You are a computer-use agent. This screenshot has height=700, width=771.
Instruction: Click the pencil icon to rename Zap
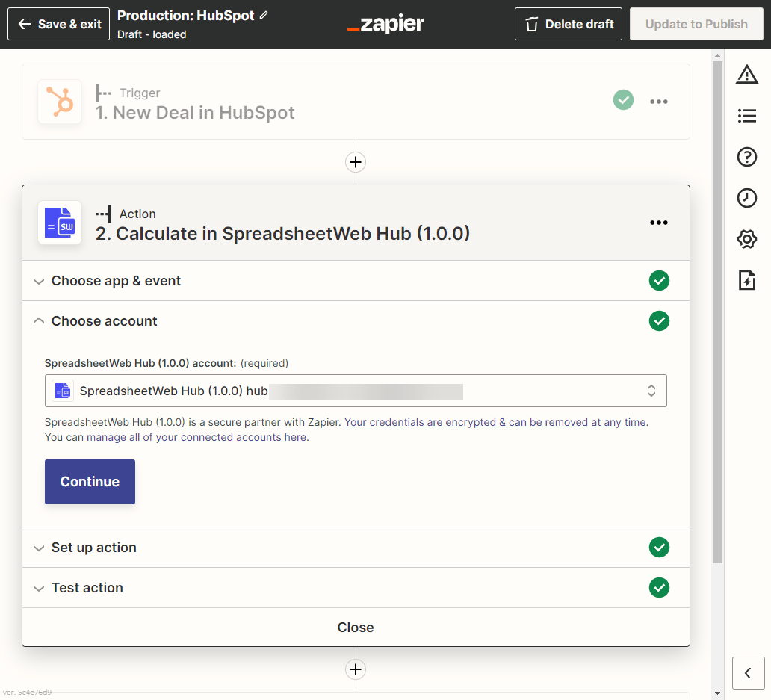click(264, 16)
